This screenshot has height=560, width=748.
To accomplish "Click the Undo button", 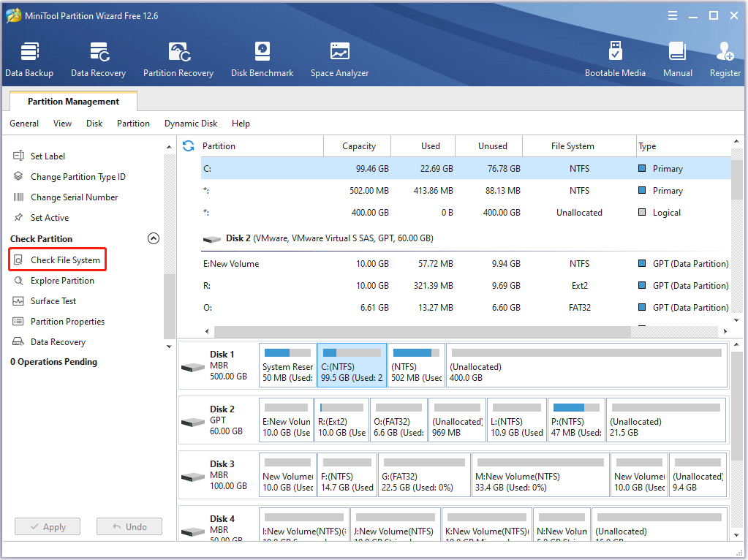I will pos(129,526).
